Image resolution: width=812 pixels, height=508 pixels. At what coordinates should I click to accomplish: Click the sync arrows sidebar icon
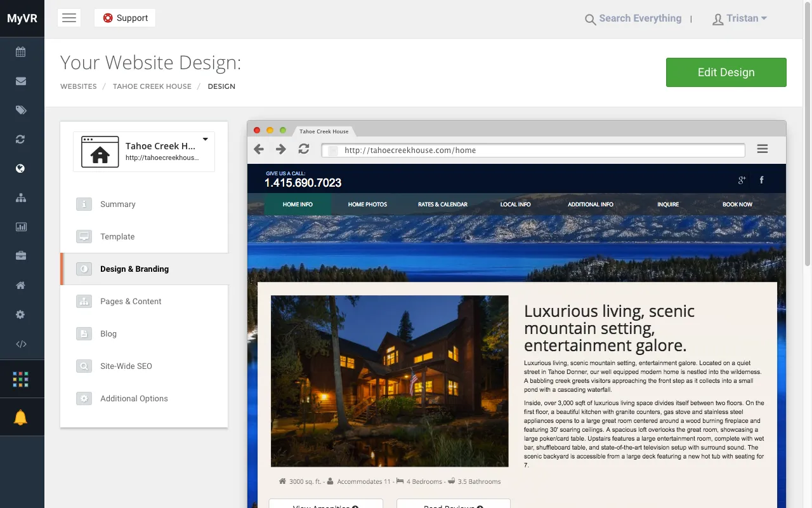click(x=21, y=140)
